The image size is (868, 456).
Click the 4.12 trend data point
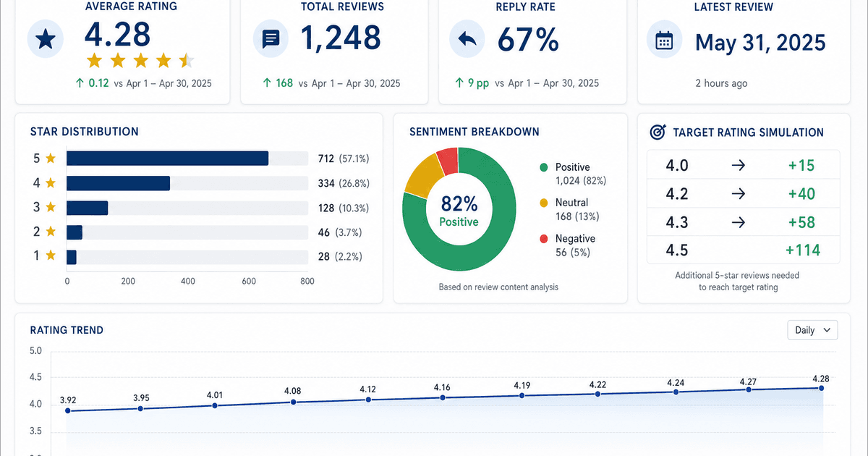pos(369,400)
